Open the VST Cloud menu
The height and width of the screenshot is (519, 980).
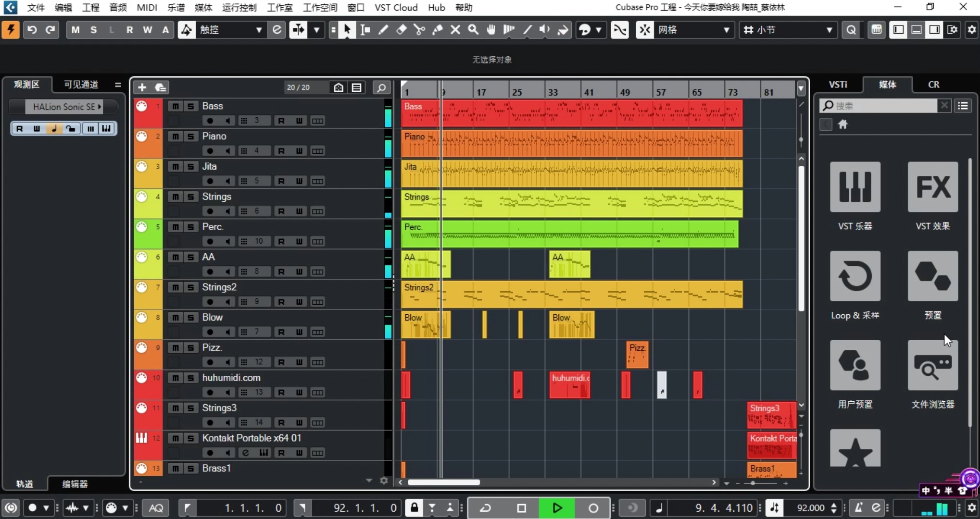click(x=396, y=7)
